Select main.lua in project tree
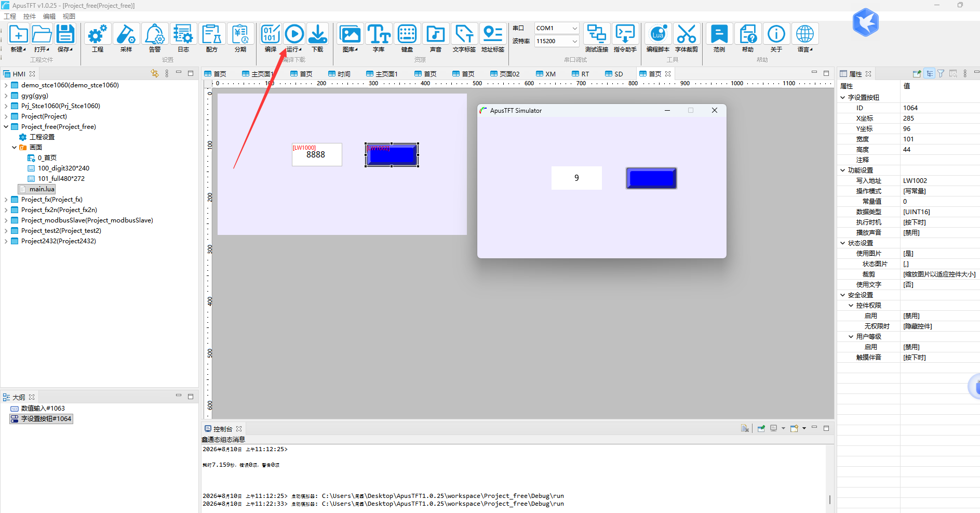The height and width of the screenshot is (513, 980). [x=42, y=189]
